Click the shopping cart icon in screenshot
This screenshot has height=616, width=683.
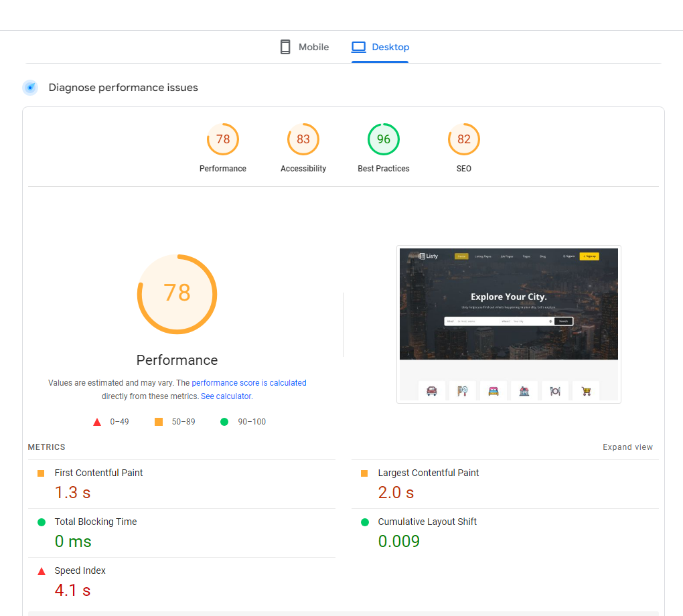[587, 391]
